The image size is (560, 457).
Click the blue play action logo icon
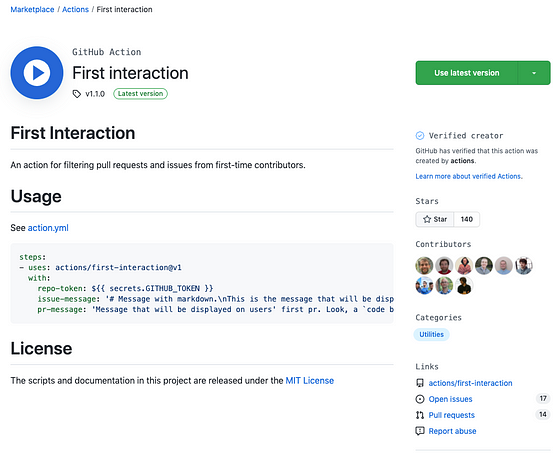(x=37, y=73)
